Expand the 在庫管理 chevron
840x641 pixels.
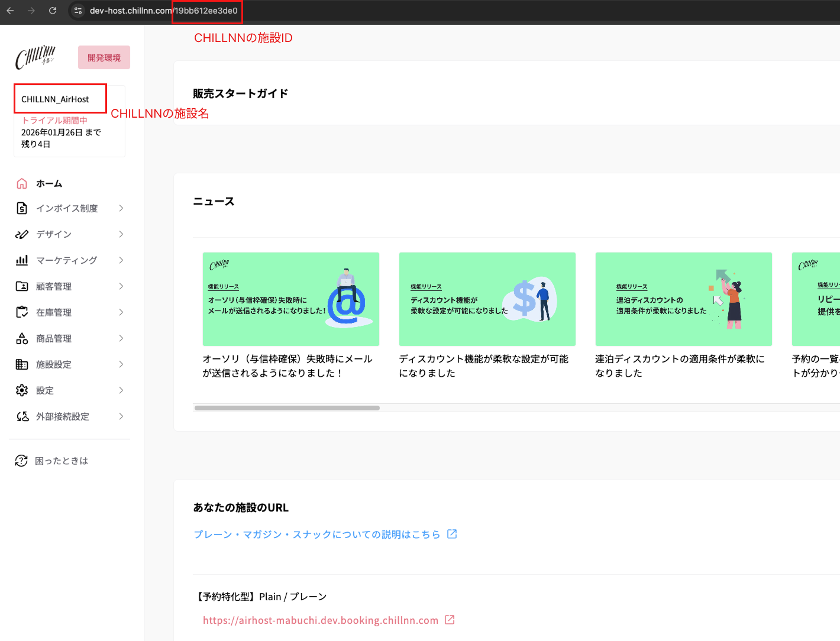[121, 312]
